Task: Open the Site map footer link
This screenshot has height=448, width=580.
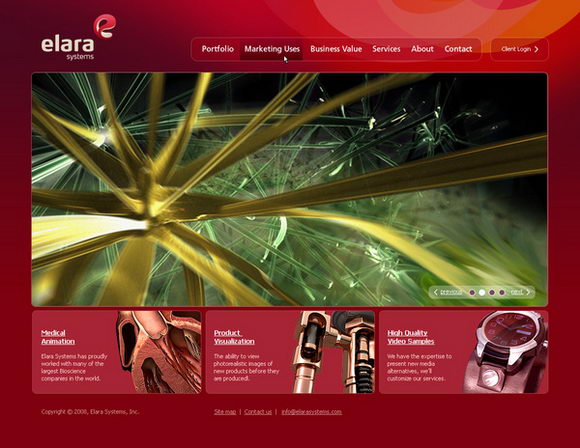Action: click(x=225, y=412)
